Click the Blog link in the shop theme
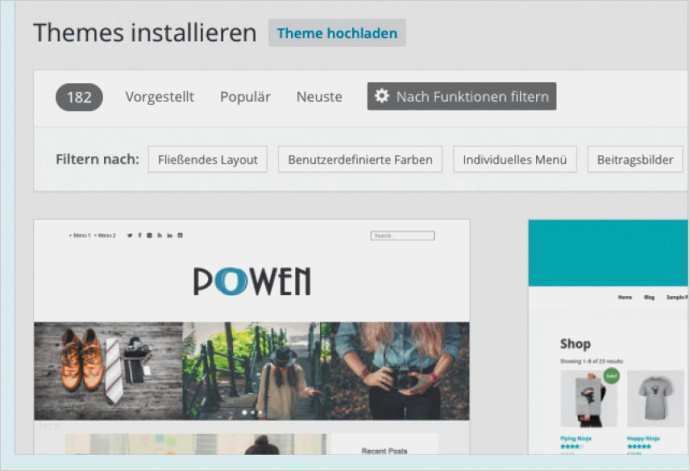 pos(650,297)
